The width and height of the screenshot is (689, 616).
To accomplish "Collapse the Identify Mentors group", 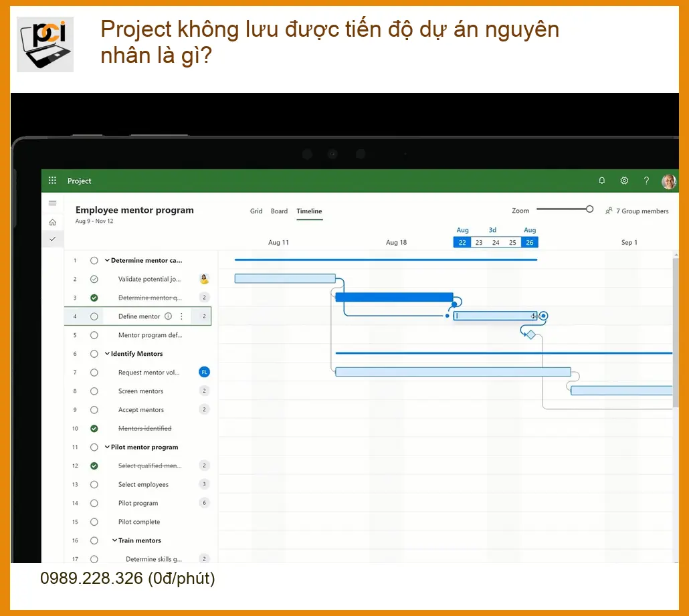I will click(107, 353).
